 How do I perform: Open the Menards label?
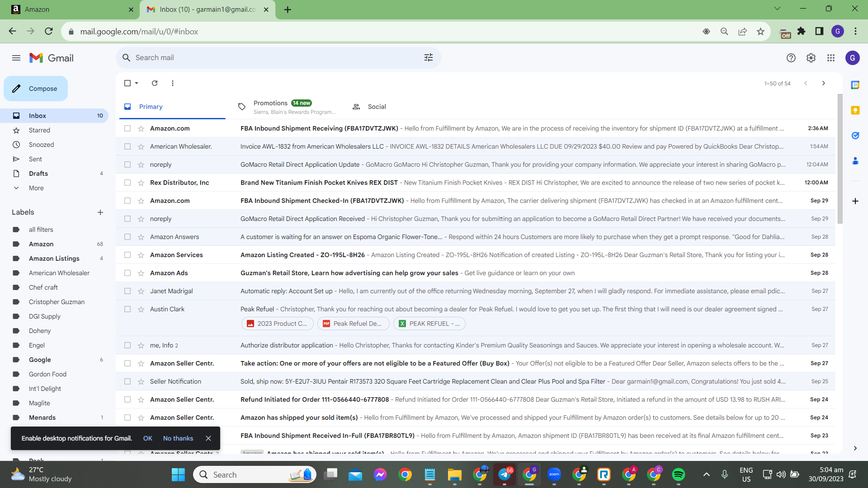42,418
